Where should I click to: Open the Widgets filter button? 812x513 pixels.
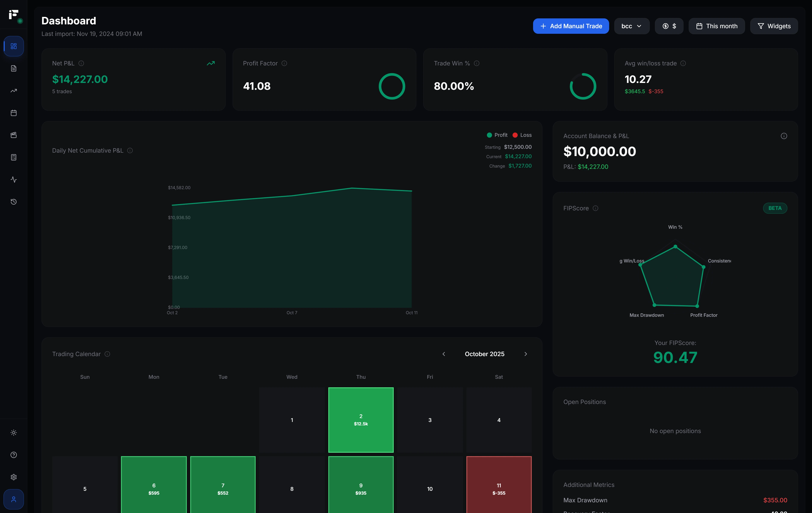click(x=774, y=26)
